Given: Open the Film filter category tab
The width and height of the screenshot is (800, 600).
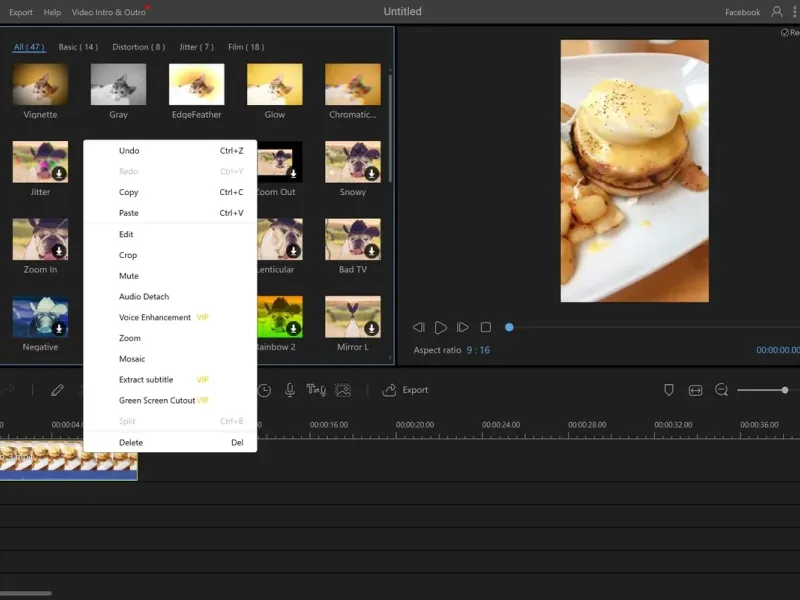Looking at the screenshot, I should [x=246, y=47].
